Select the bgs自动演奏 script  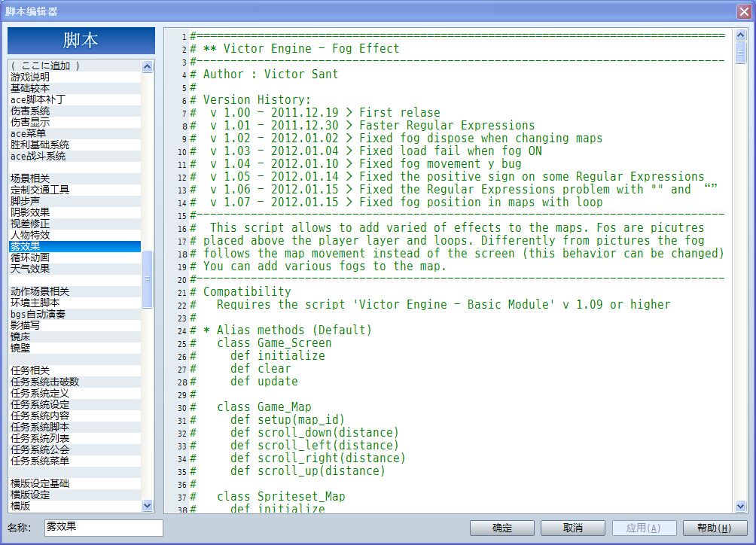pos(75,314)
